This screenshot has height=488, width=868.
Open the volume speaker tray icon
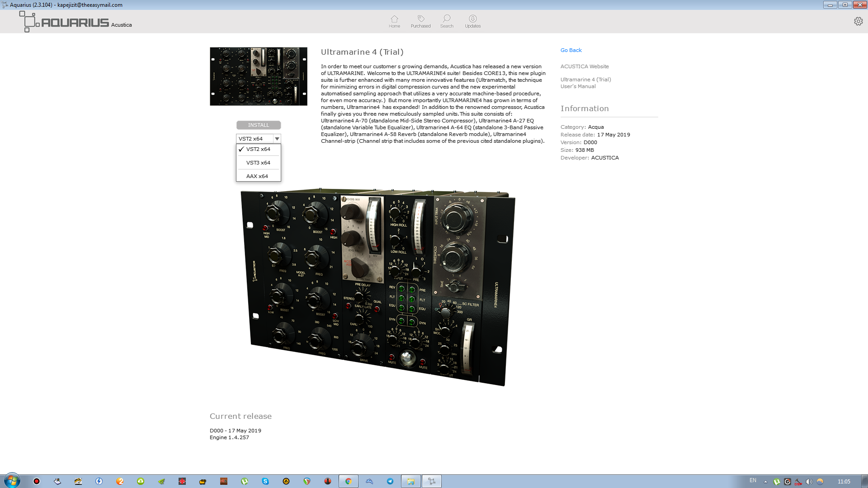click(809, 482)
